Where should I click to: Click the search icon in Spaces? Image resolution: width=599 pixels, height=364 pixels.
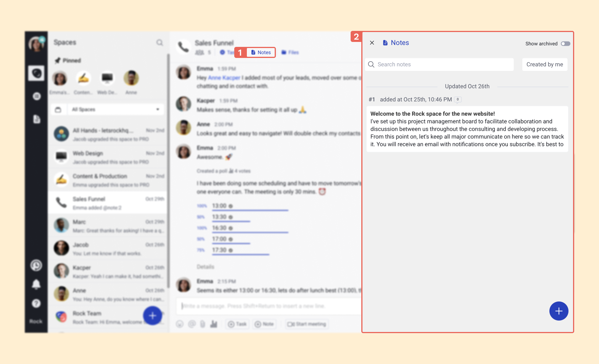tap(159, 43)
